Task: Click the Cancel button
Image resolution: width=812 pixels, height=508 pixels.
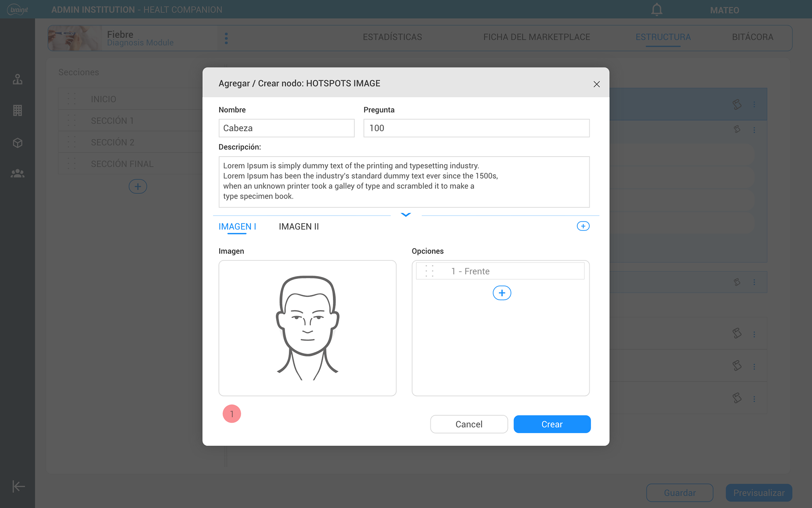Action: tap(469, 424)
